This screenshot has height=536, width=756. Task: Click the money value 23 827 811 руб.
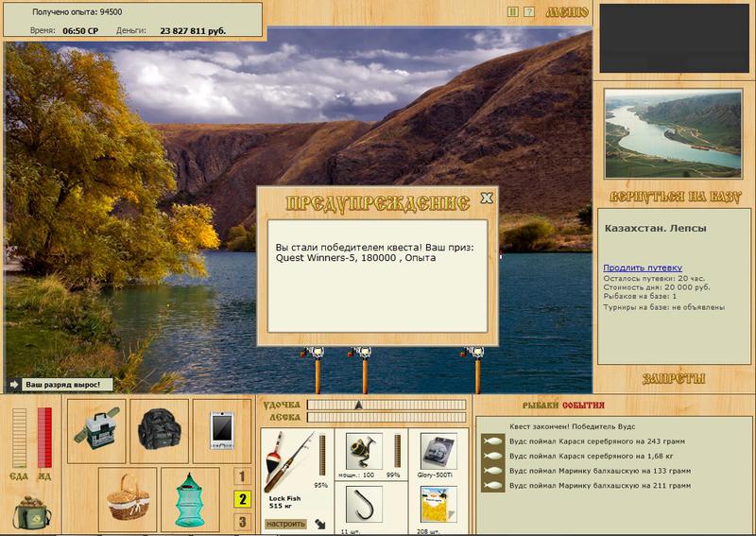(x=193, y=31)
